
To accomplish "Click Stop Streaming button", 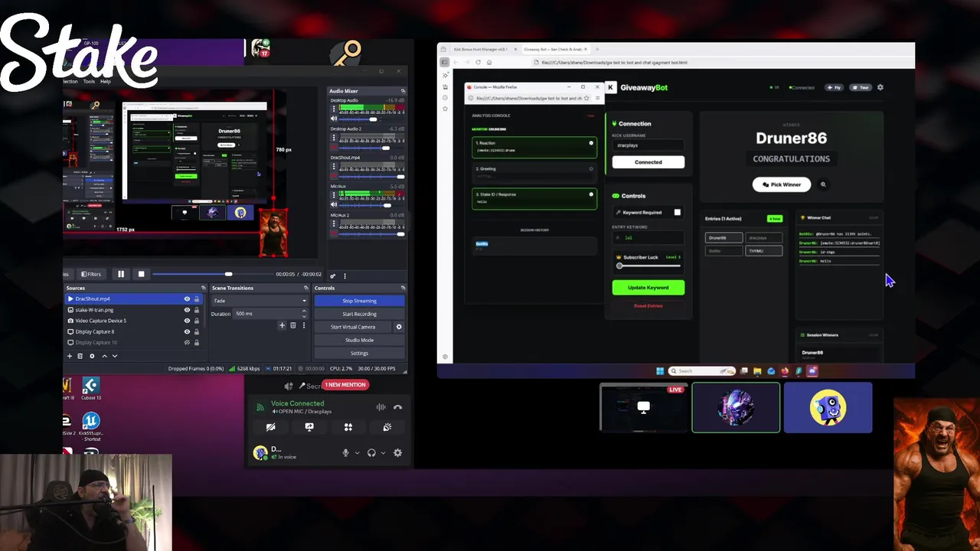I will click(x=359, y=301).
